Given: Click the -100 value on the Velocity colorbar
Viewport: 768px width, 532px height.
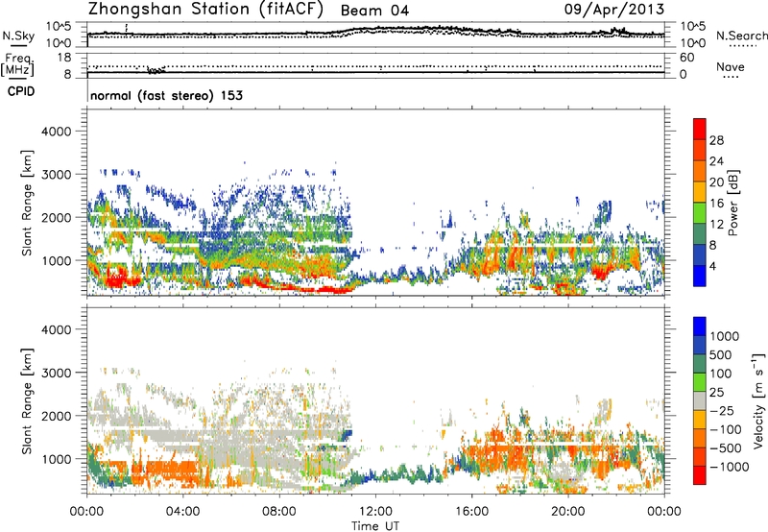Looking at the screenshot, I should pos(726,429).
